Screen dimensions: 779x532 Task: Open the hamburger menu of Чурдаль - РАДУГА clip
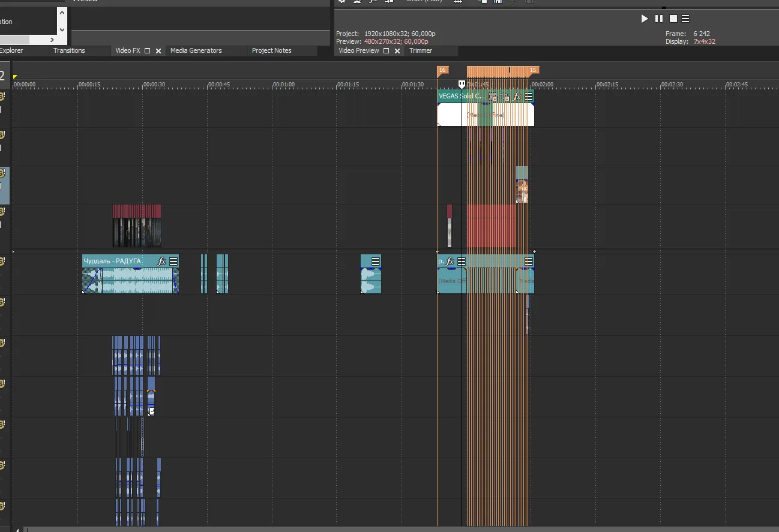tap(173, 261)
